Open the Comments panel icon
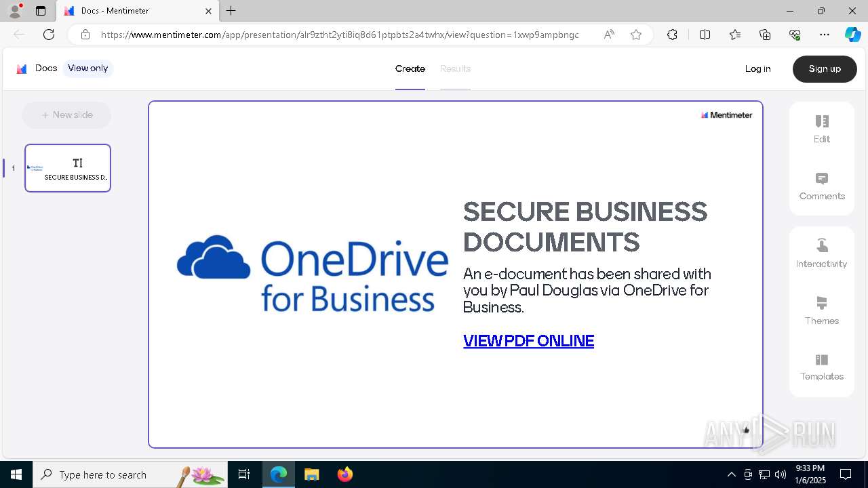Image resolution: width=868 pixels, height=488 pixels. (x=822, y=179)
